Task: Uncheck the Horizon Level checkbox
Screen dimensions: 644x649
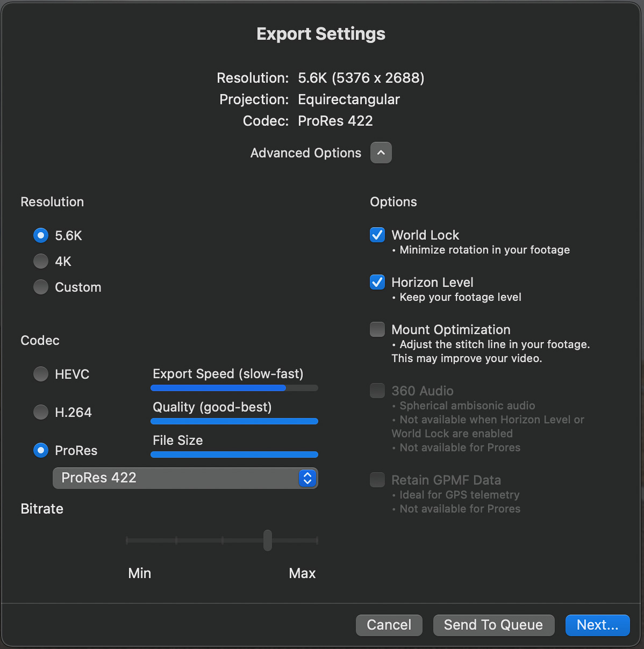Action: (377, 282)
